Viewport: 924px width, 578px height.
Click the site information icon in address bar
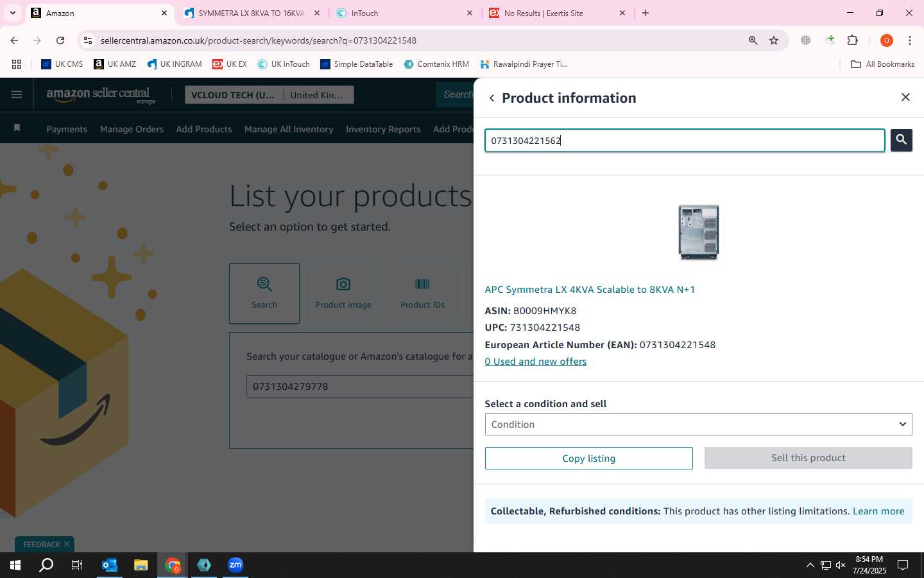pos(88,40)
